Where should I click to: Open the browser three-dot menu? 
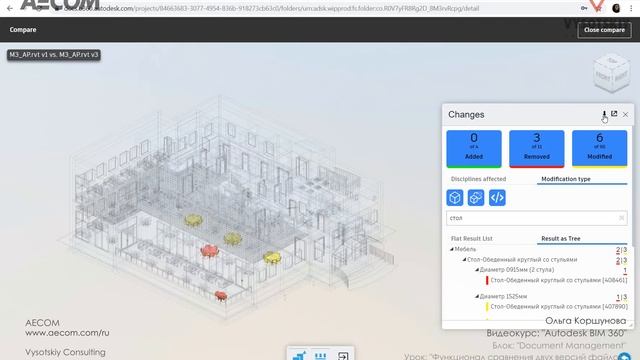point(631,8)
